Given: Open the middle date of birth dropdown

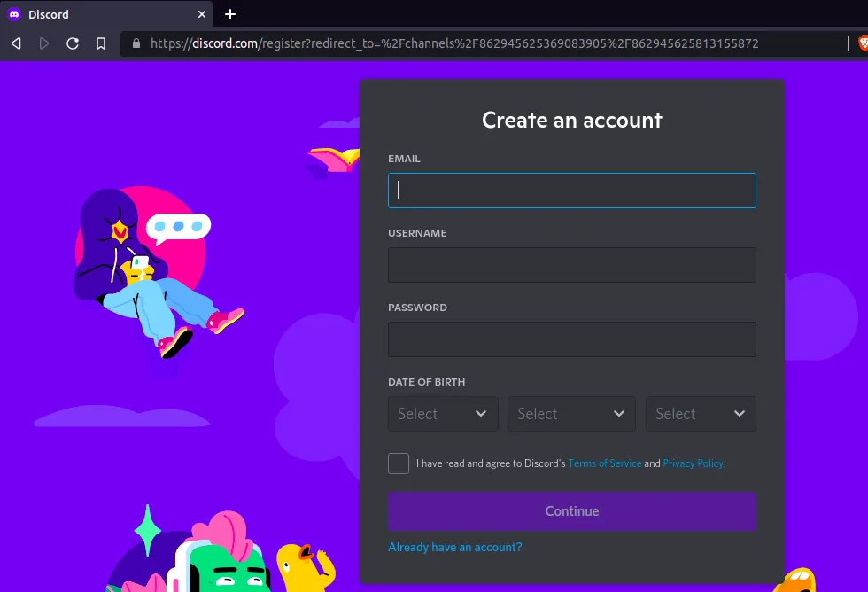Looking at the screenshot, I should pos(571,414).
